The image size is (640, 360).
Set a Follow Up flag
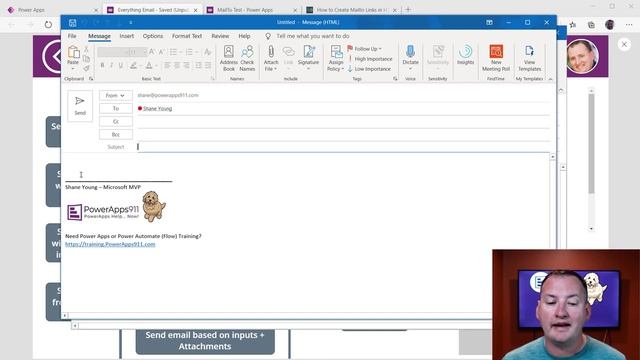(364, 49)
